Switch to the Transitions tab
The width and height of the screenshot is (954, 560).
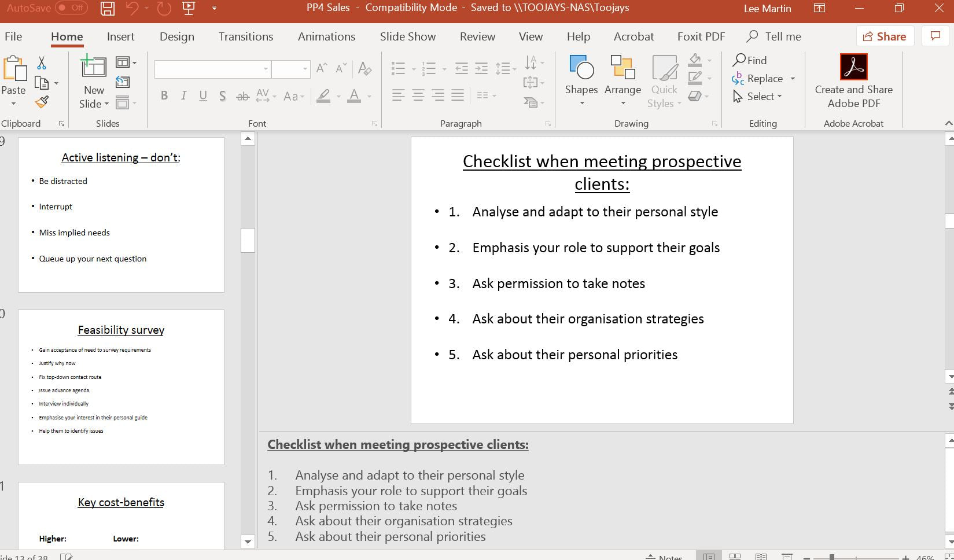(246, 36)
